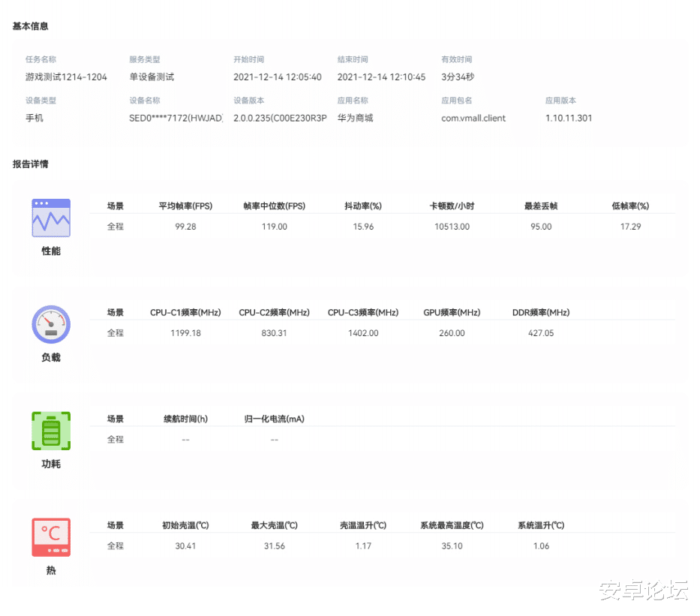Click package name com.vmall.client
This screenshot has width=700, height=616.
473,118
